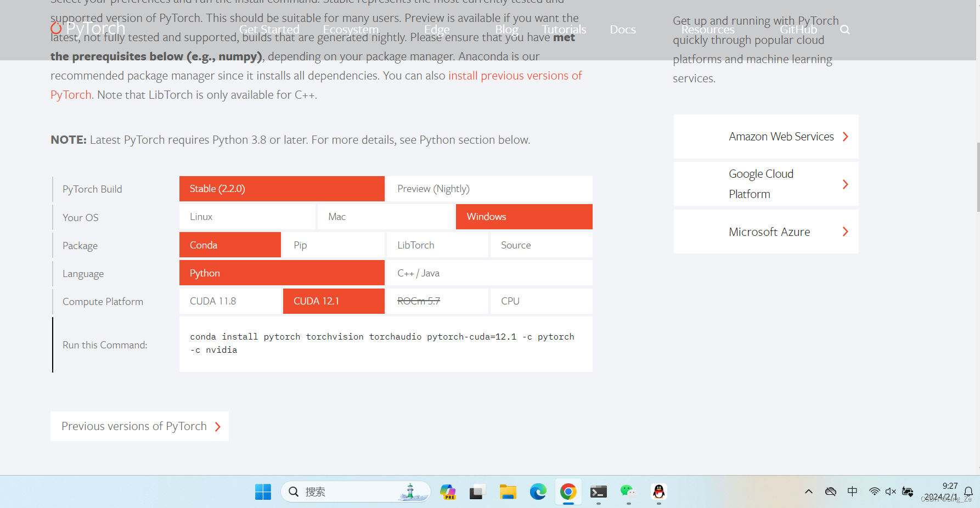Open the PyTorch logo home link
Viewport: 980px width, 508px height.
click(88, 29)
